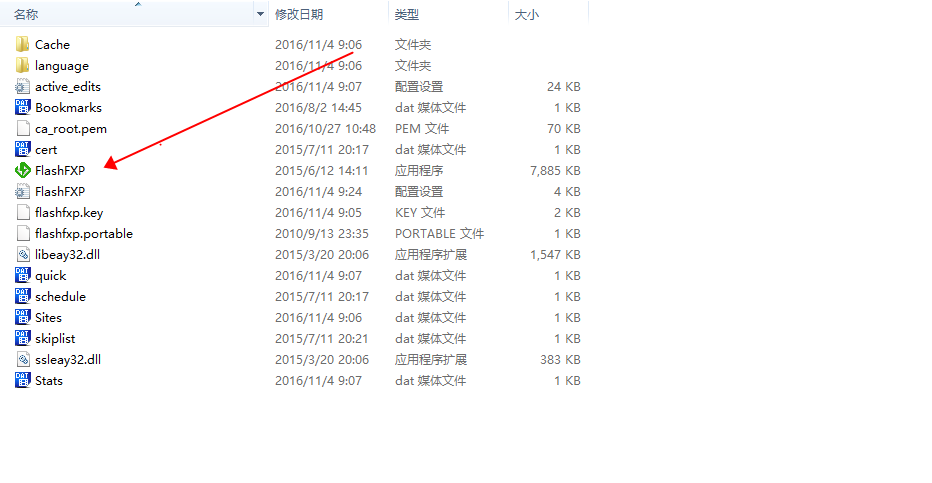Viewport: 932px width, 483px height.
Task: Click the skiplist file name
Action: [55, 339]
